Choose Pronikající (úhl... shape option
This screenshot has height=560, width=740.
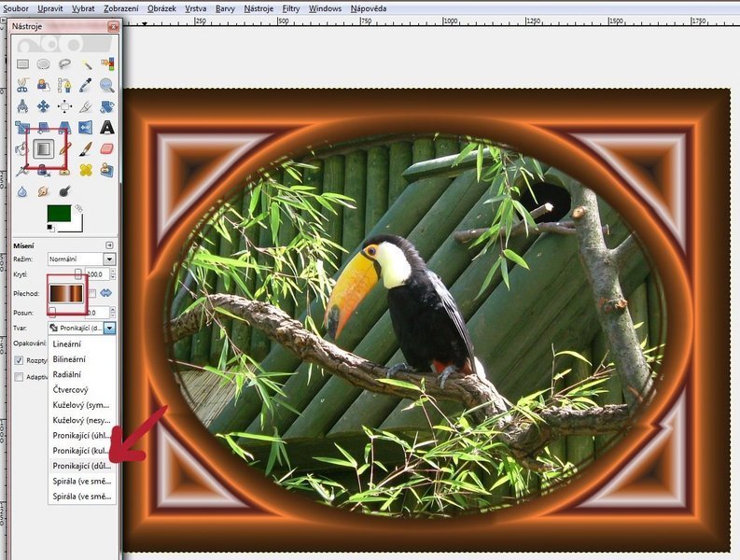point(82,435)
